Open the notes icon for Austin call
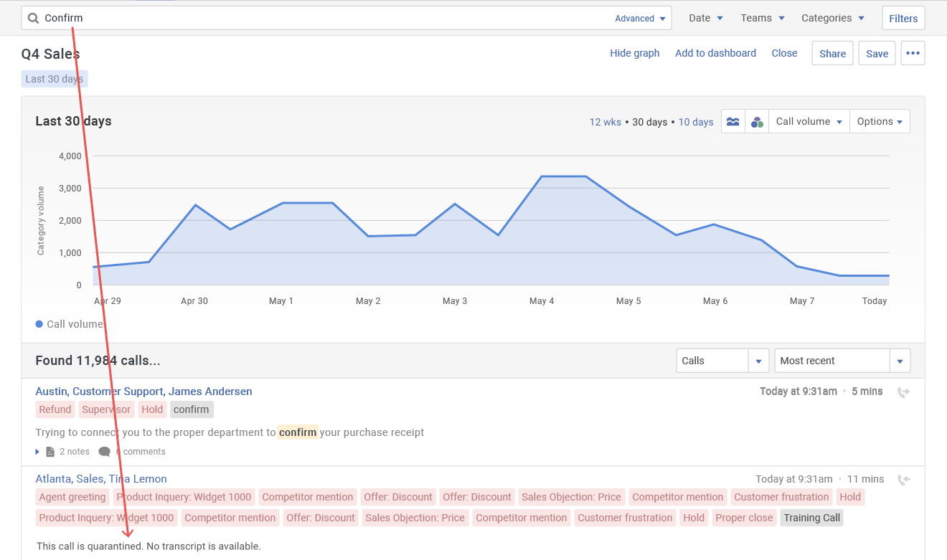Viewport: 947px width, 560px height. click(x=50, y=452)
